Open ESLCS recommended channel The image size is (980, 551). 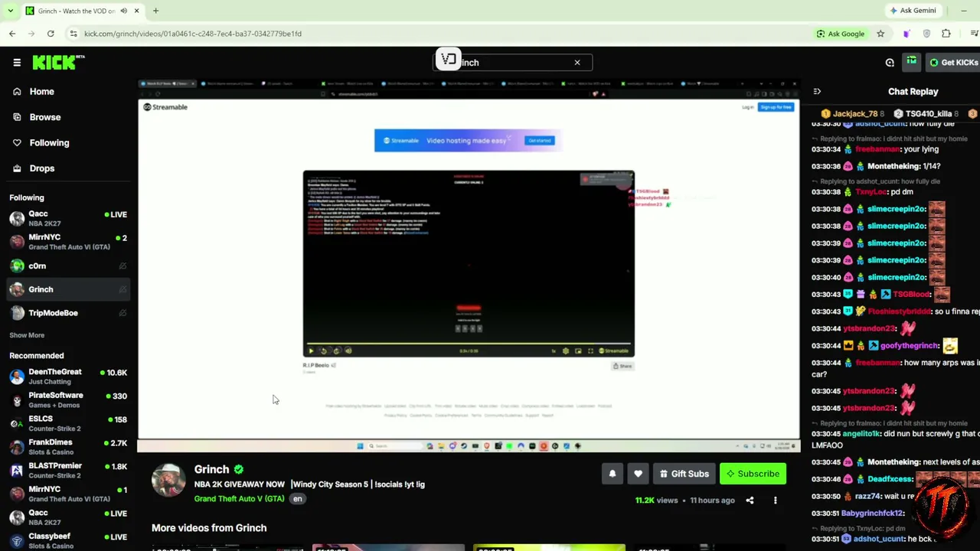click(68, 423)
